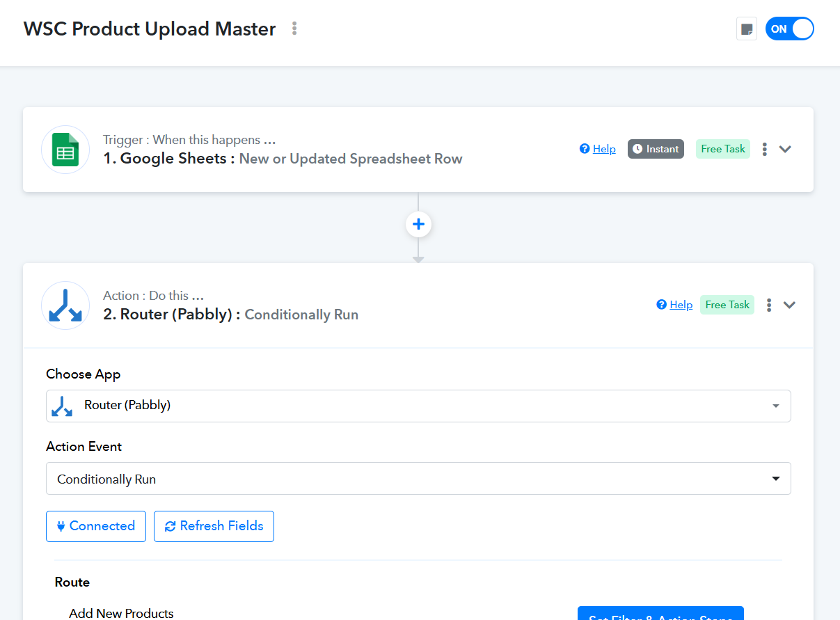Click the Help question-mark icon on trigger

pyautogui.click(x=585, y=149)
